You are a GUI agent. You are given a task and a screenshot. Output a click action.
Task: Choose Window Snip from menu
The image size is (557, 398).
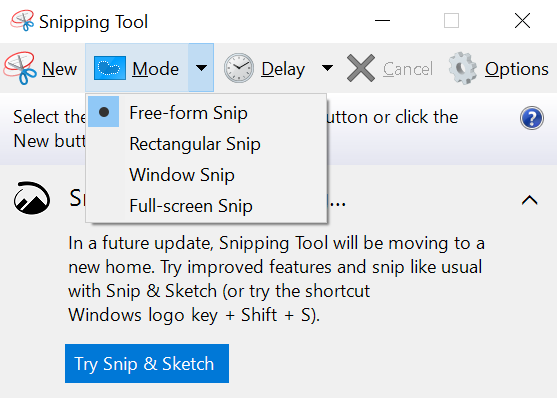(x=206, y=175)
